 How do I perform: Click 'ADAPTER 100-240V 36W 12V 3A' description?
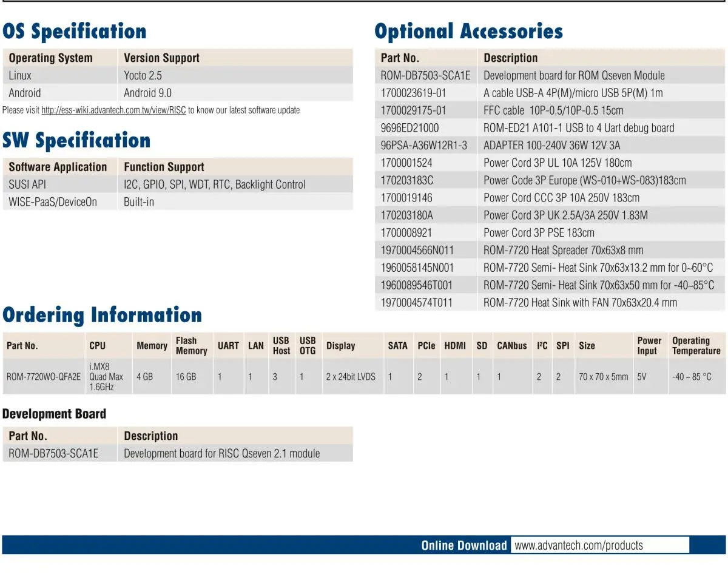pyautogui.click(x=551, y=146)
